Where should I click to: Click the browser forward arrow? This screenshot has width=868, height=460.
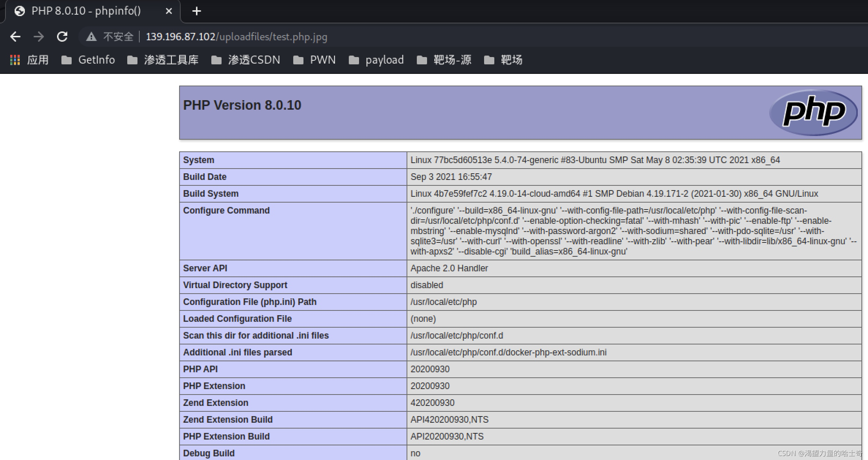click(x=38, y=37)
